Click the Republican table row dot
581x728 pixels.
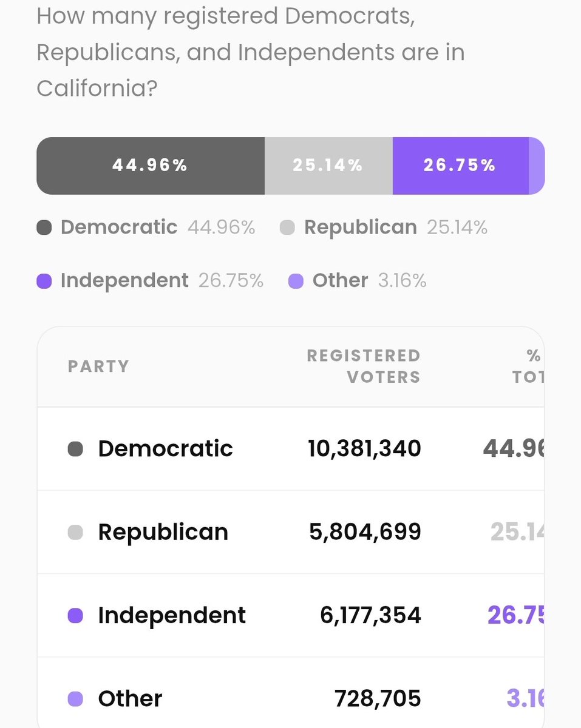pos(75,532)
